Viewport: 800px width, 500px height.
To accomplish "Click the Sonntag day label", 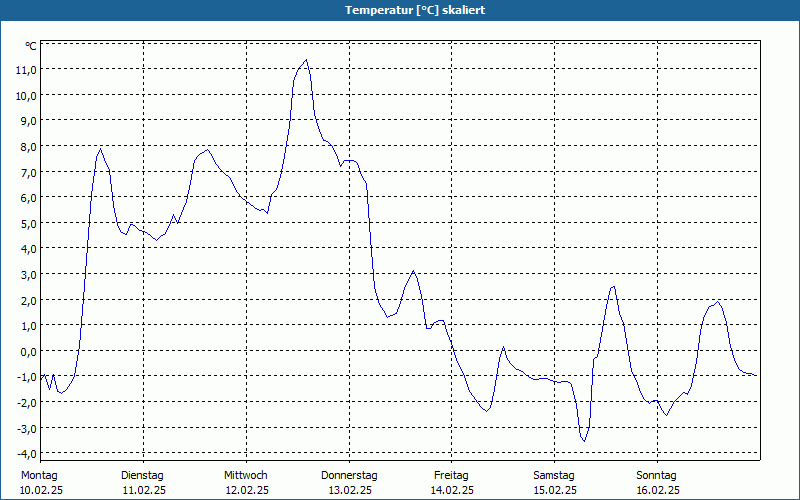I will coord(657,476).
